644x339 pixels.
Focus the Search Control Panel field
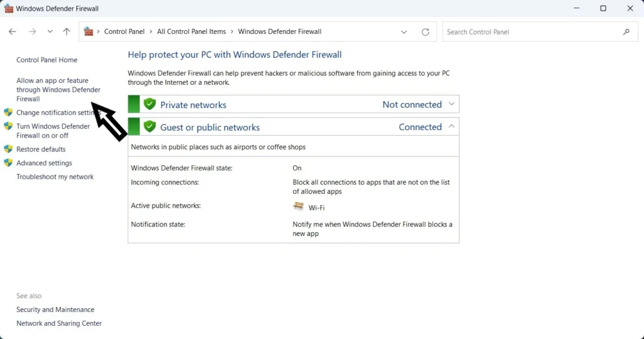tap(540, 31)
